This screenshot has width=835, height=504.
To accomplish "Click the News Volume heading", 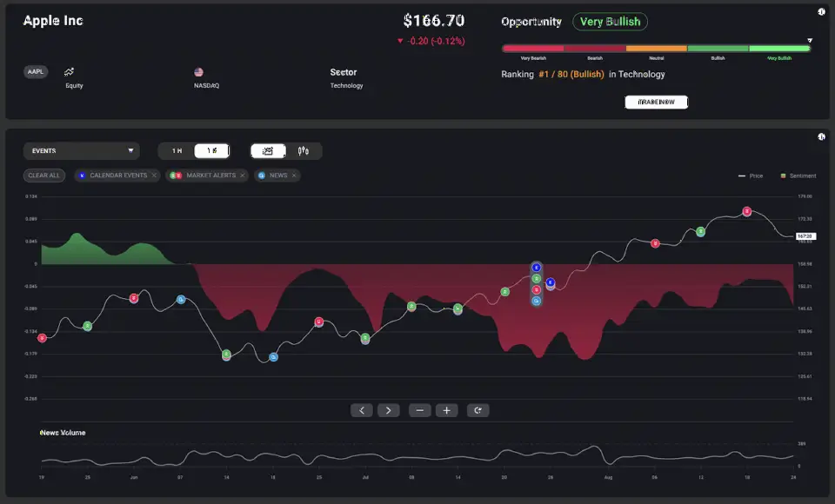I will tap(63, 433).
